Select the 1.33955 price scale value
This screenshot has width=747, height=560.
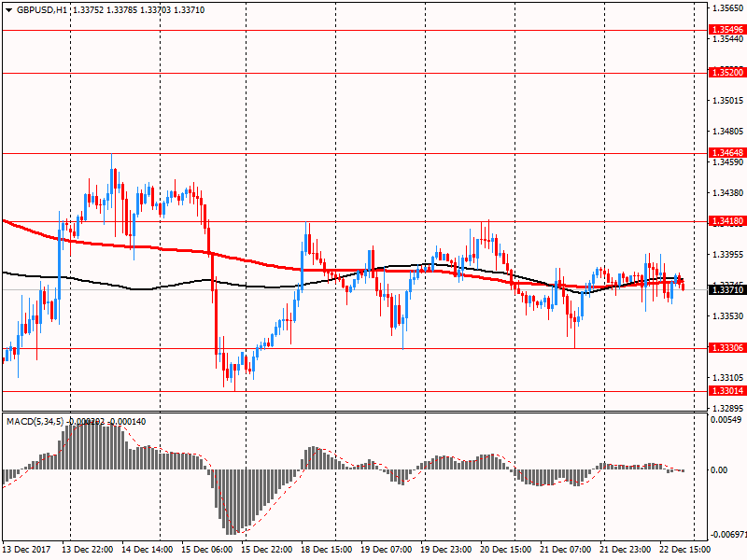pyautogui.click(x=728, y=254)
